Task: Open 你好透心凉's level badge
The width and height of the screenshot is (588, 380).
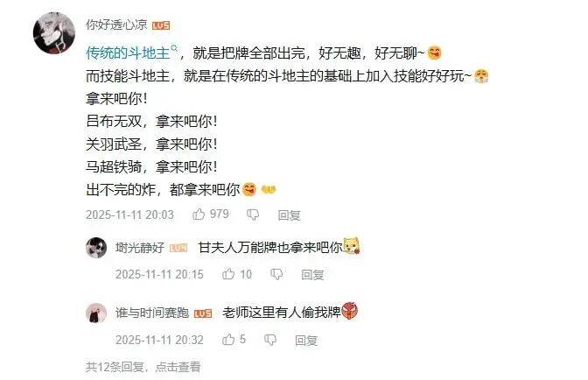Action: click(x=161, y=25)
